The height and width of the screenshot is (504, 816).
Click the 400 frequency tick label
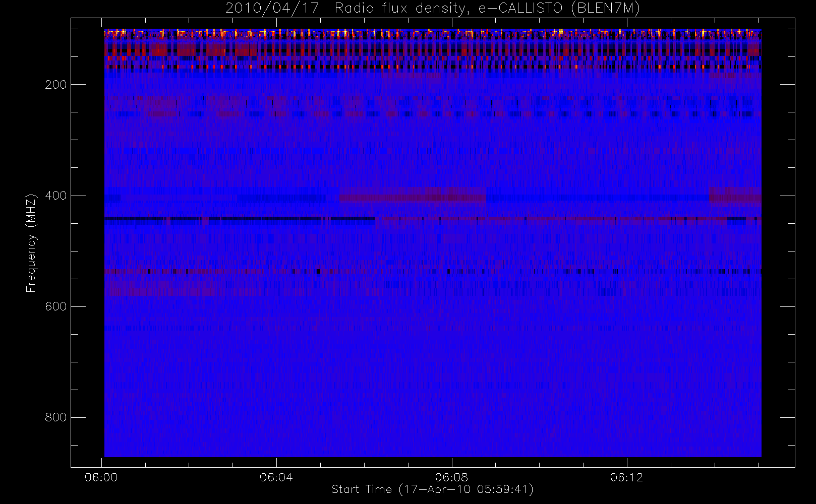point(56,196)
